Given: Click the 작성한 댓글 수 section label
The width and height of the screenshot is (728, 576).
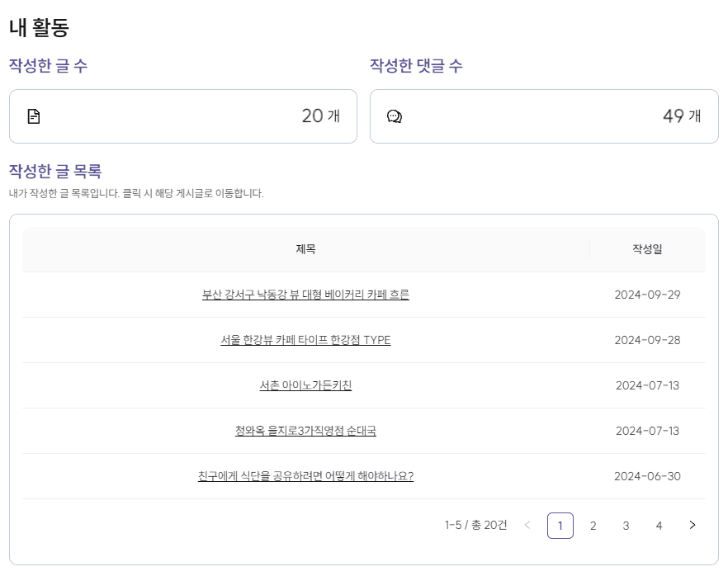Looking at the screenshot, I should coord(417,65).
